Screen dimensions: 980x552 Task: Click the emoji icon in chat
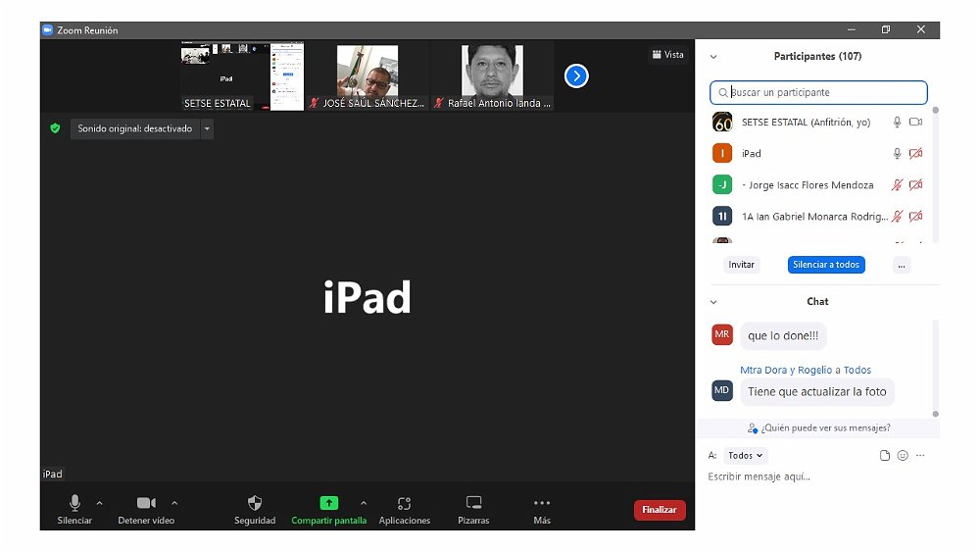pyautogui.click(x=903, y=456)
